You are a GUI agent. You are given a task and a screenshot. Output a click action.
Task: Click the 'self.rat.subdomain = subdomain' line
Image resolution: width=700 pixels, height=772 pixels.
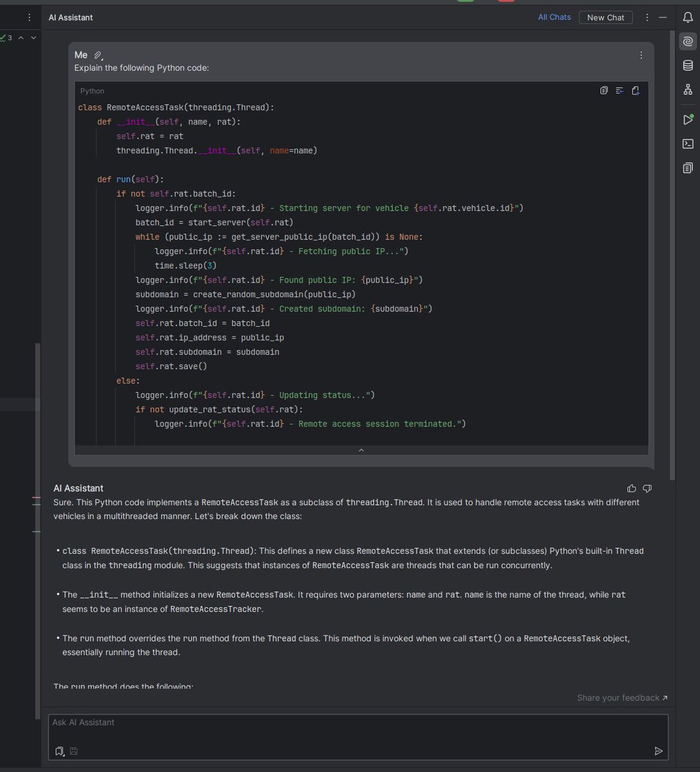click(207, 352)
